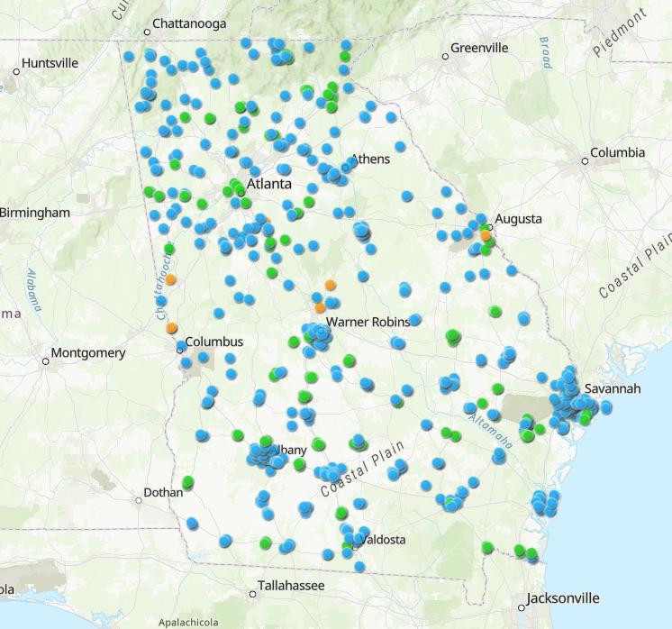
Task: Select the Albany map label
Action: pos(289,450)
